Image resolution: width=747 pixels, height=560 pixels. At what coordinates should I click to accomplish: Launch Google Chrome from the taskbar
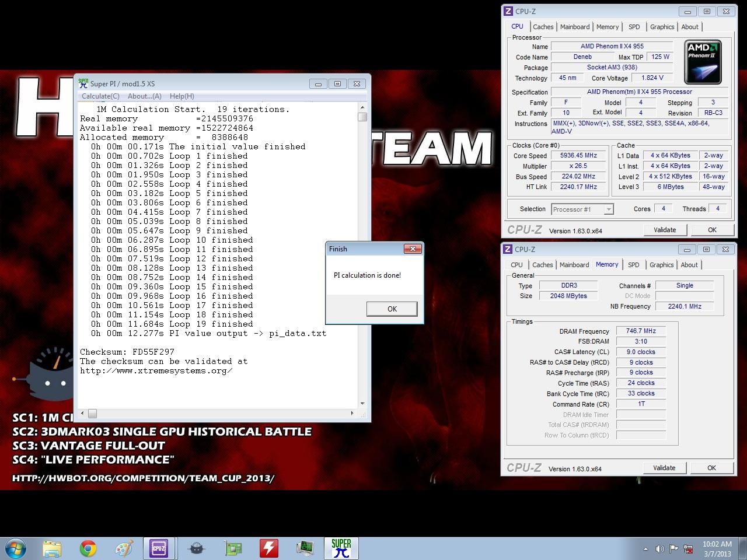(x=88, y=548)
